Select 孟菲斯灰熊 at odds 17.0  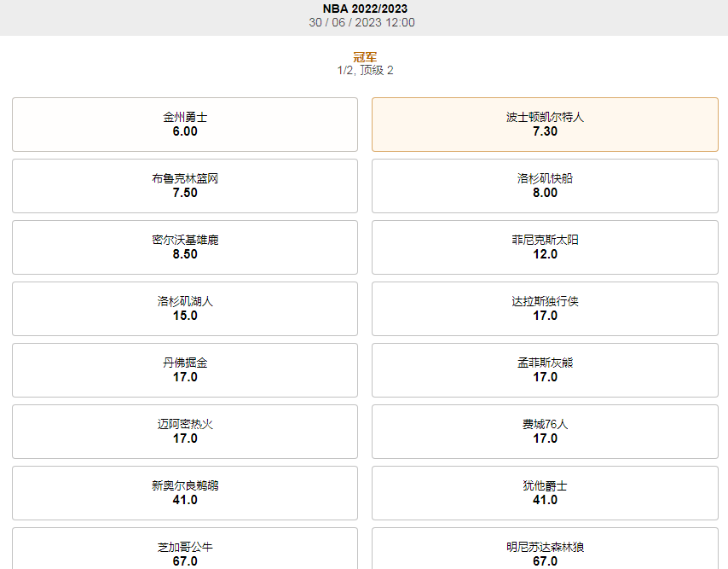click(544, 370)
